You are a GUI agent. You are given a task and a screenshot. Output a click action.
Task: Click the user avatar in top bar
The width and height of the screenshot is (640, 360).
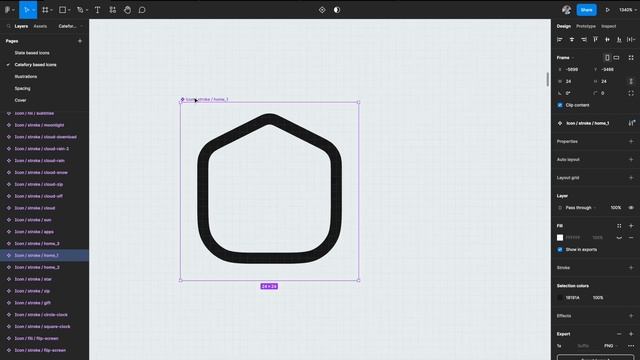(566, 10)
